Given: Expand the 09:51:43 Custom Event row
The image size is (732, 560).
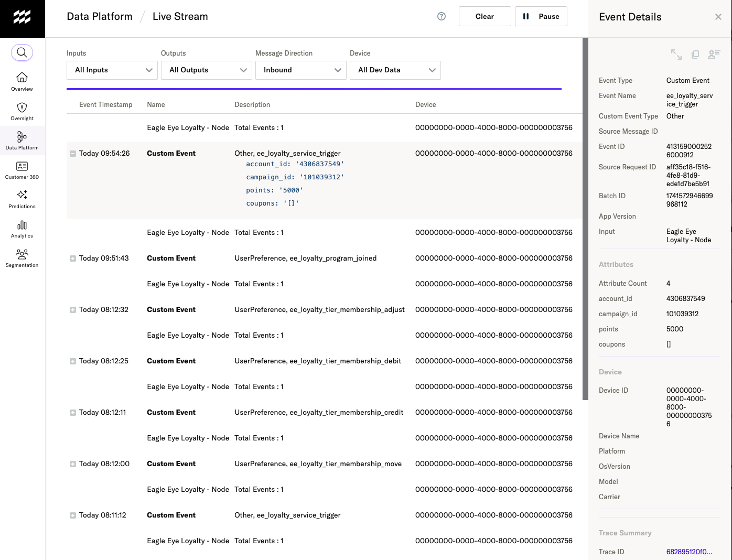Looking at the screenshot, I should tap(73, 259).
